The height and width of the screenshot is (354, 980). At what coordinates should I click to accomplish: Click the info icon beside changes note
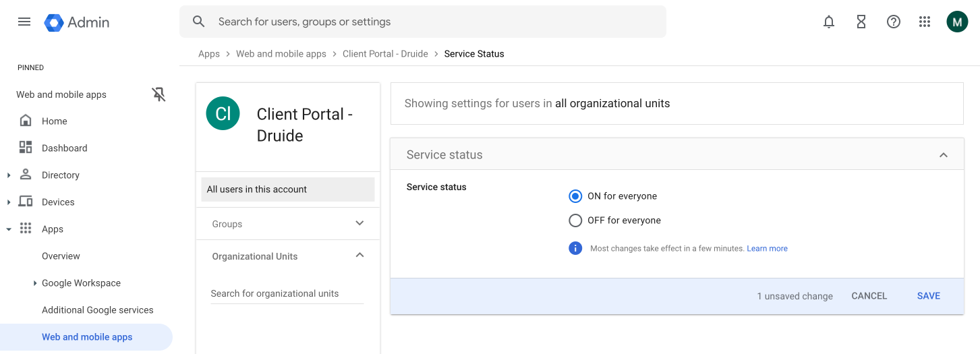coord(575,248)
